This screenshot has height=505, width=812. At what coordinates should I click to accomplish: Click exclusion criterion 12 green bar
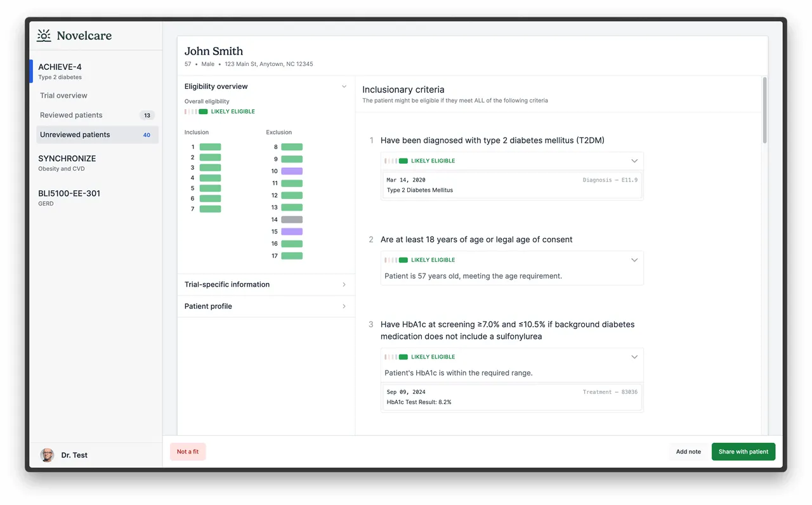[292, 195]
